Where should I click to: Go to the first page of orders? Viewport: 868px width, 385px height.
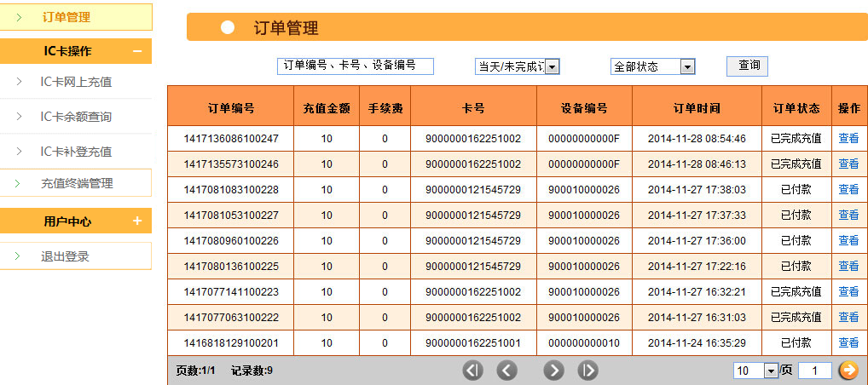pos(473,371)
